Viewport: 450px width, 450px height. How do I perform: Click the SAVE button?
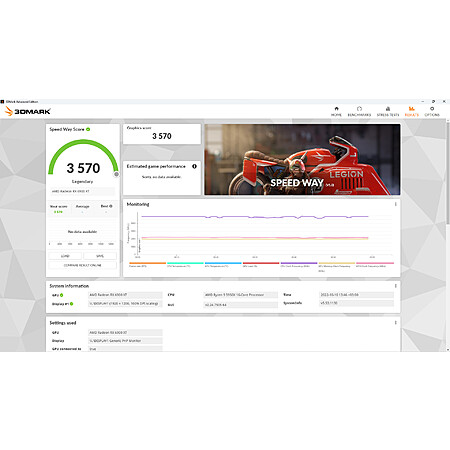pos(100,256)
